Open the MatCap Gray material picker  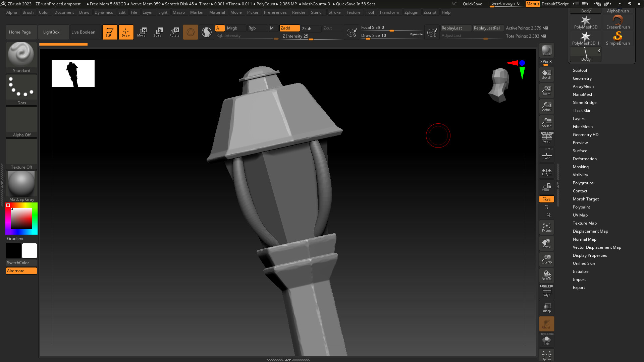pos(21,186)
